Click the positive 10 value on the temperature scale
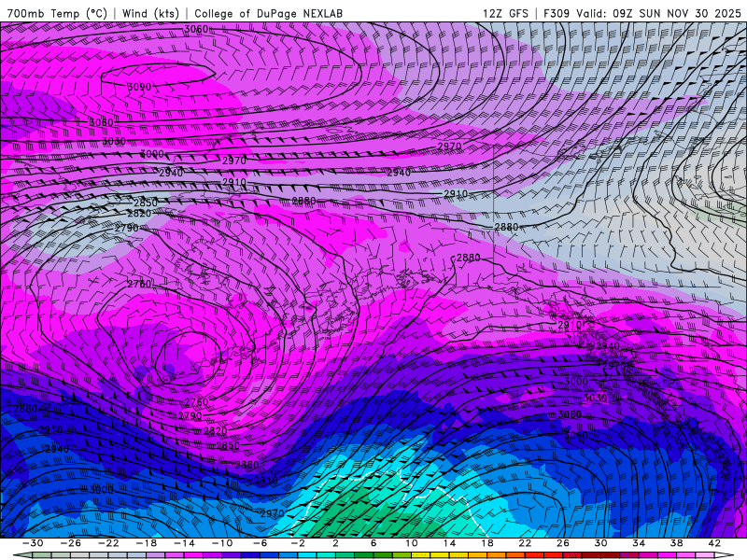The height and width of the screenshot is (560, 747). click(x=412, y=543)
